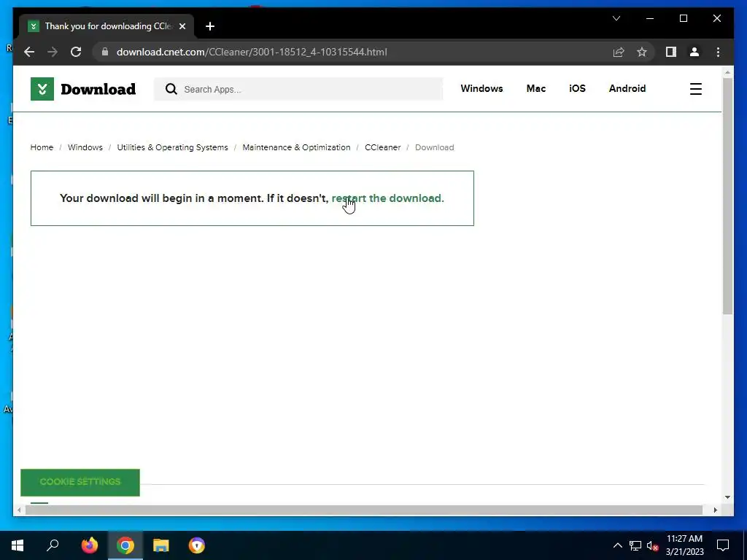Click the Download site wordmark
Image resolution: width=747 pixels, height=560 pixels.
point(98,89)
